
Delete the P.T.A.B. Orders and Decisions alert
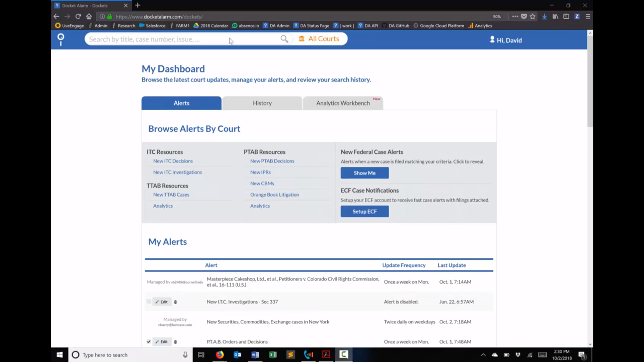(x=175, y=342)
